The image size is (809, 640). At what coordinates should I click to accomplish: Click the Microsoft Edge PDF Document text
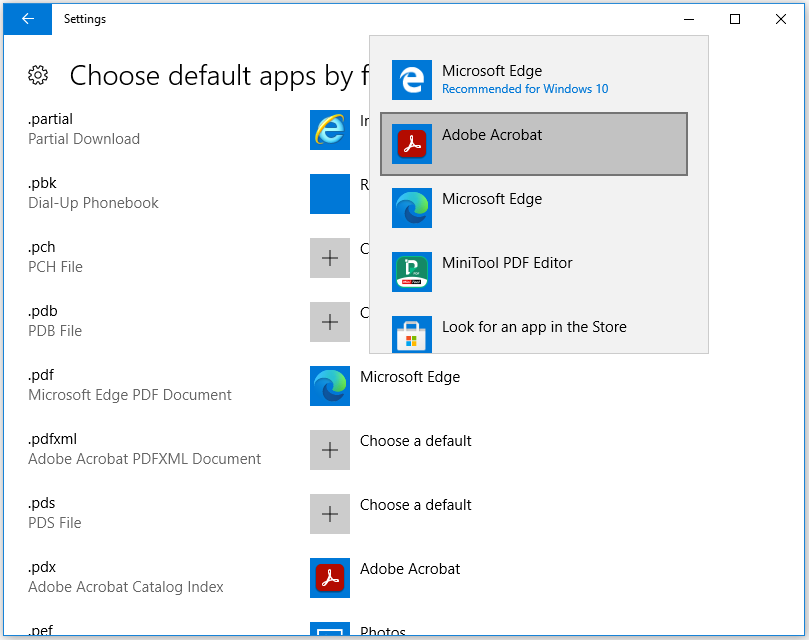pos(130,395)
